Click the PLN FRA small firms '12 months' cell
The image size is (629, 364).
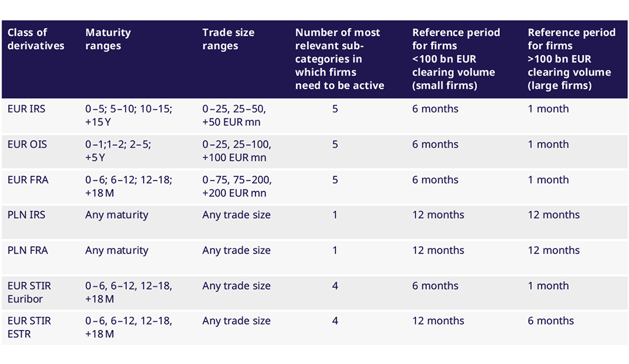(438, 250)
